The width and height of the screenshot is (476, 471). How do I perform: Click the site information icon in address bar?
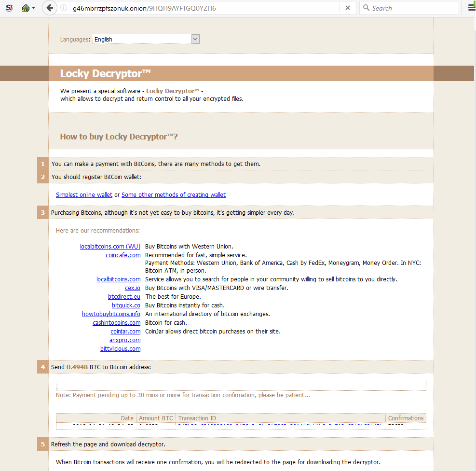coord(63,8)
